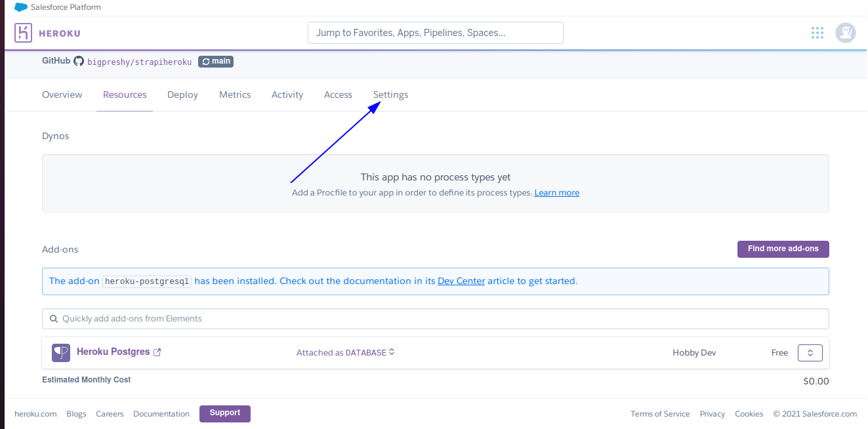Click the Salesforce Platform label
Screen dimensions: 868x429
[x=66, y=7]
